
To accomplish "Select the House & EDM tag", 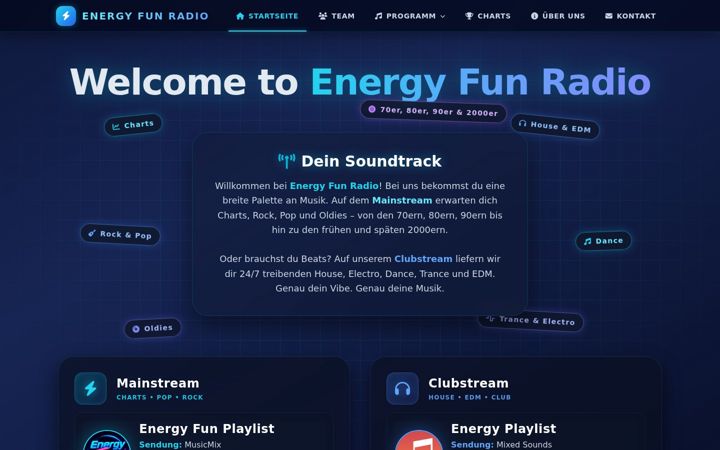I will [x=555, y=126].
